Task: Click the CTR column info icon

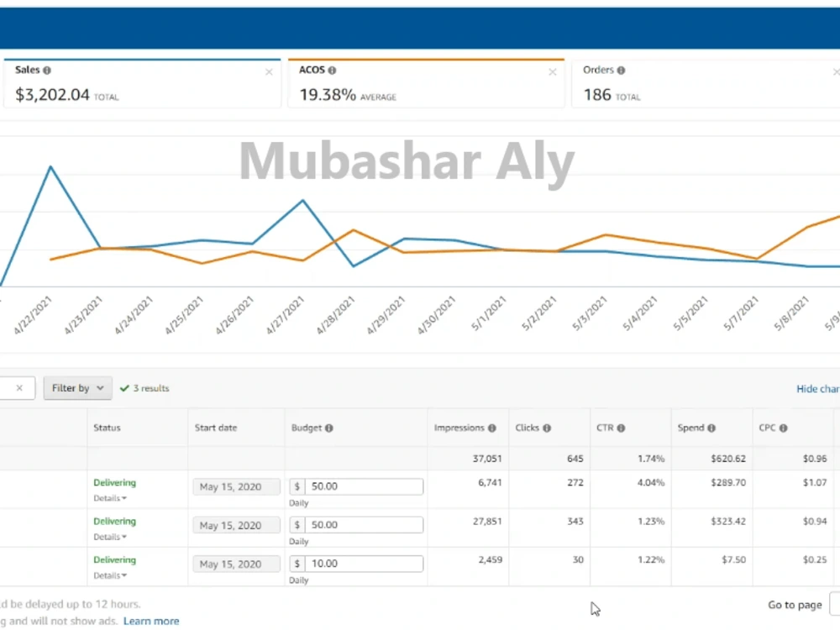Action: [621, 428]
